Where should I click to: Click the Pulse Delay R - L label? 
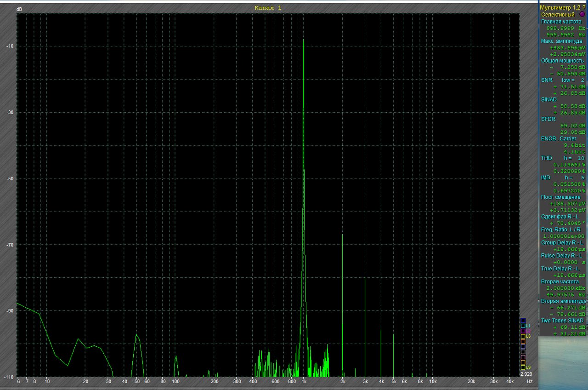pos(562,255)
